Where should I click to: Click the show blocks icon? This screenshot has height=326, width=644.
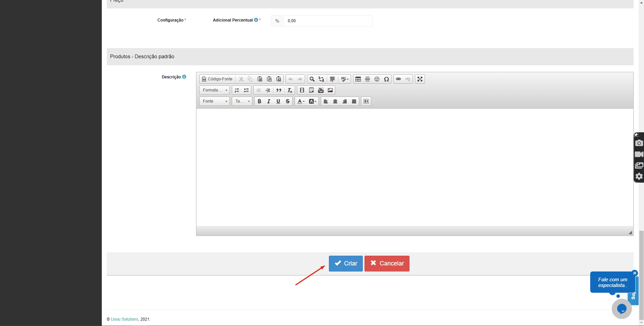[x=366, y=101]
